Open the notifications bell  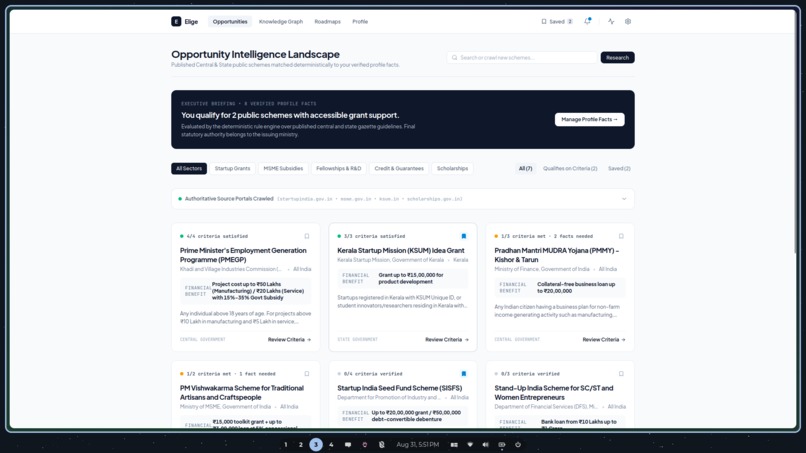588,22
